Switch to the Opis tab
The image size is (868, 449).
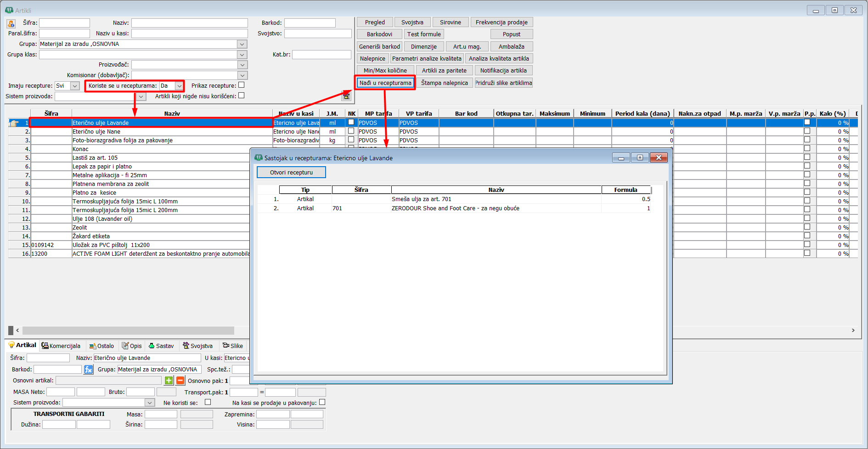[x=132, y=346]
